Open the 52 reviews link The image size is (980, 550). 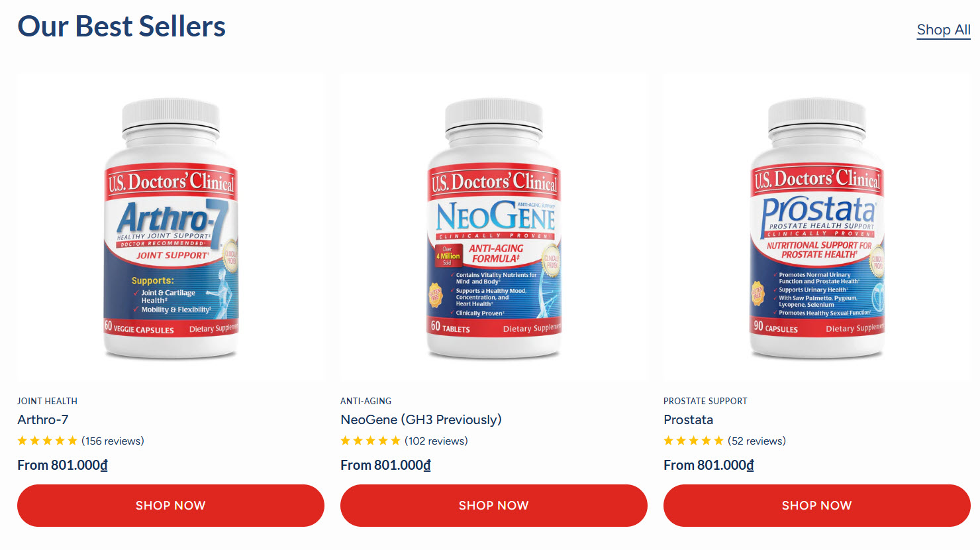click(x=757, y=441)
